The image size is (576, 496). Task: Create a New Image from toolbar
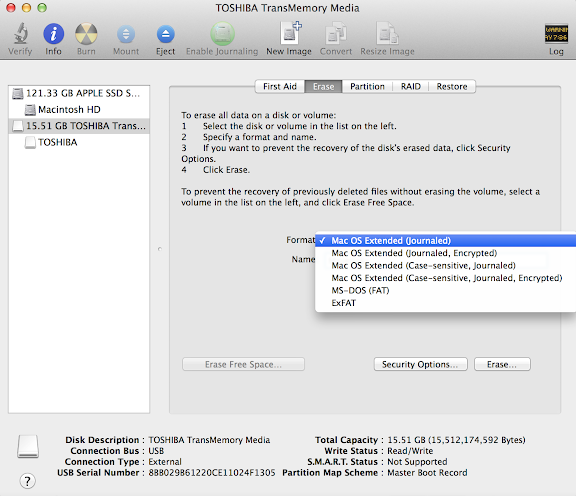tap(291, 33)
